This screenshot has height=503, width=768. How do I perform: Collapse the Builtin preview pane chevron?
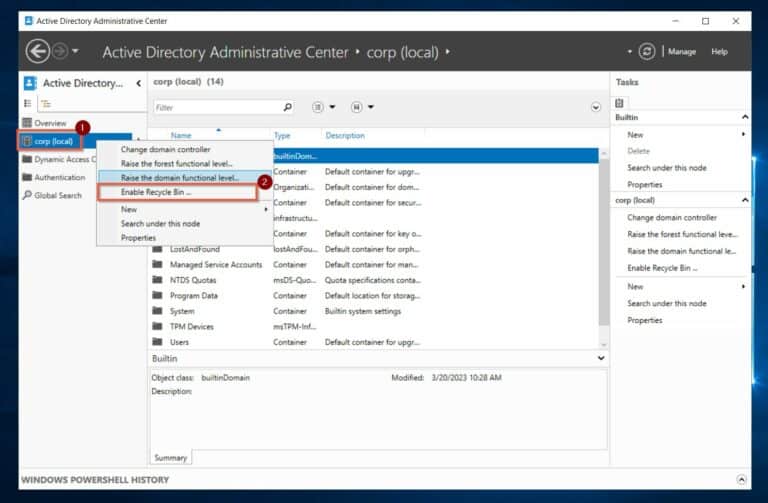pyautogui.click(x=601, y=358)
